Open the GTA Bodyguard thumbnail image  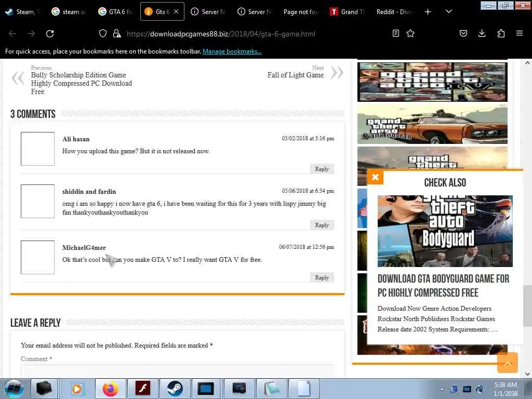pos(445,231)
